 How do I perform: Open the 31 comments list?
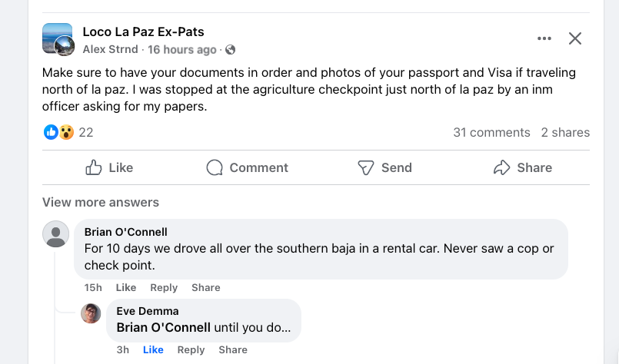[491, 132]
